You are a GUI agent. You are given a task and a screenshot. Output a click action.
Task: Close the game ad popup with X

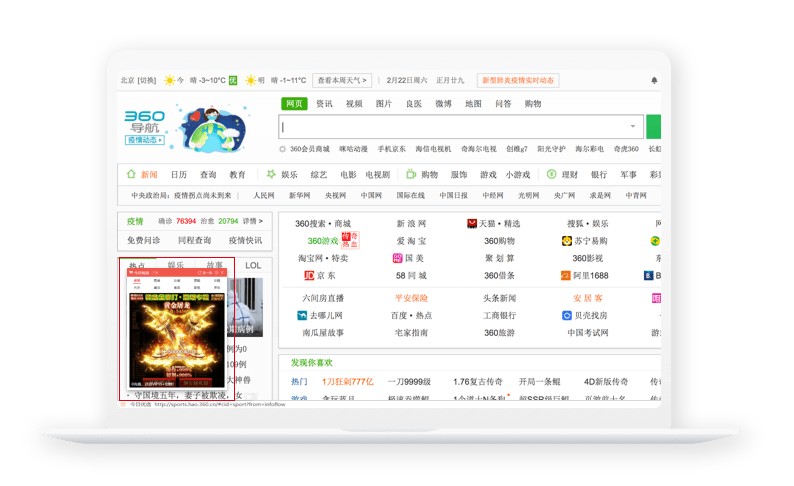pos(222,272)
